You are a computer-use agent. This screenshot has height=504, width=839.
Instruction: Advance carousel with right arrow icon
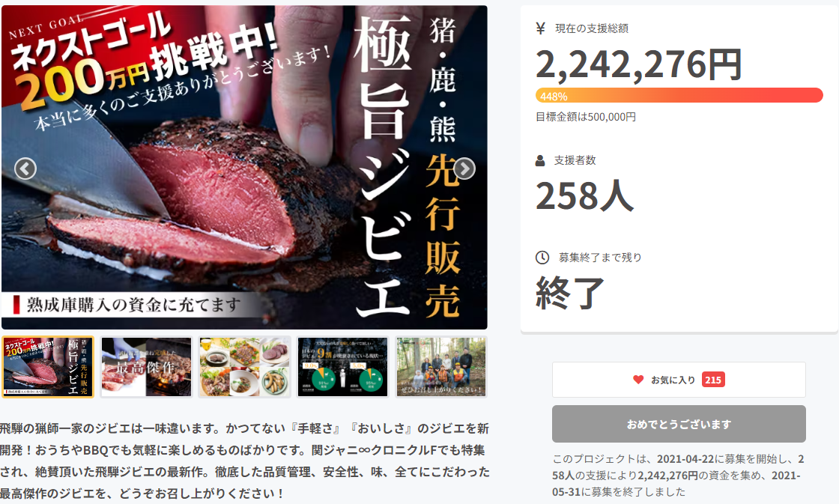(464, 168)
